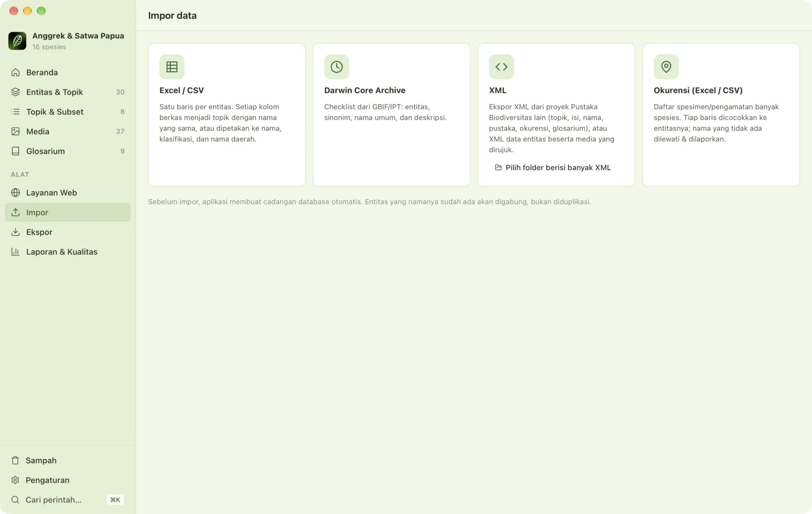
Task: Click the Pengaturan gear icon
Action: pos(15,480)
